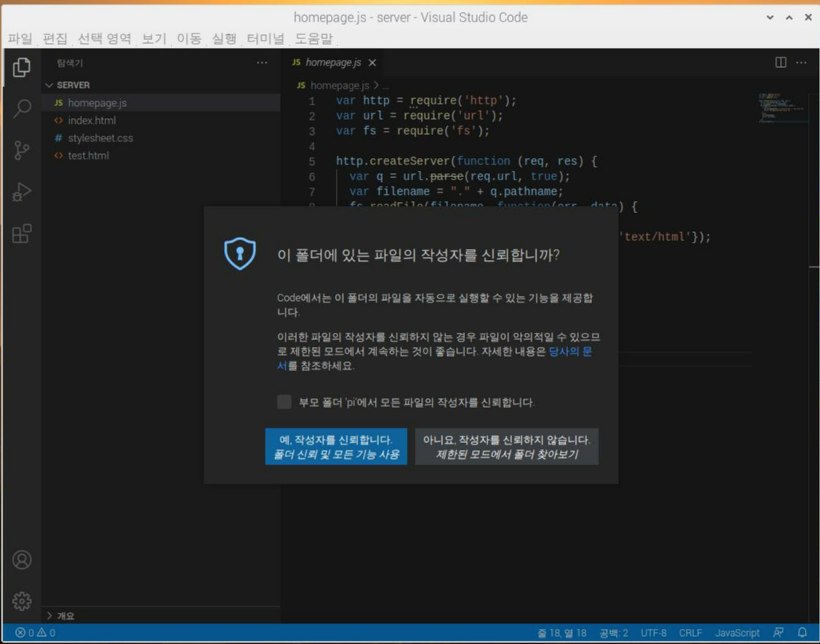Click the 탐색기 panel title

pyautogui.click(x=70, y=63)
